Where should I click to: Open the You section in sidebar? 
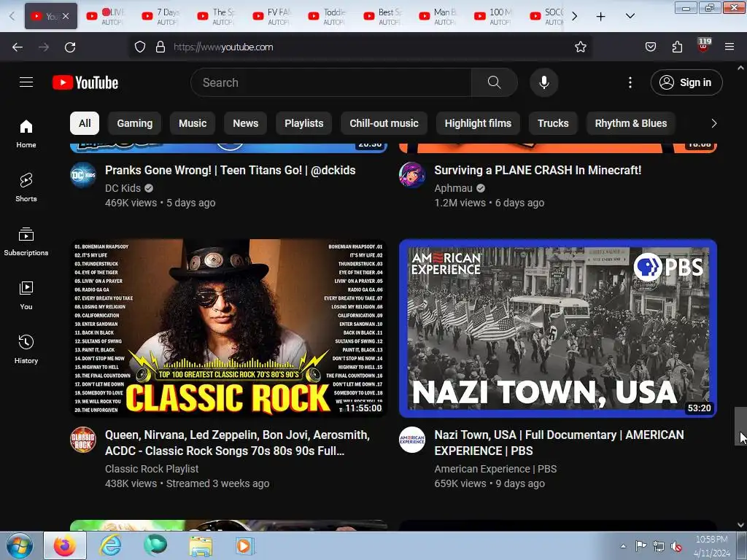(26, 295)
